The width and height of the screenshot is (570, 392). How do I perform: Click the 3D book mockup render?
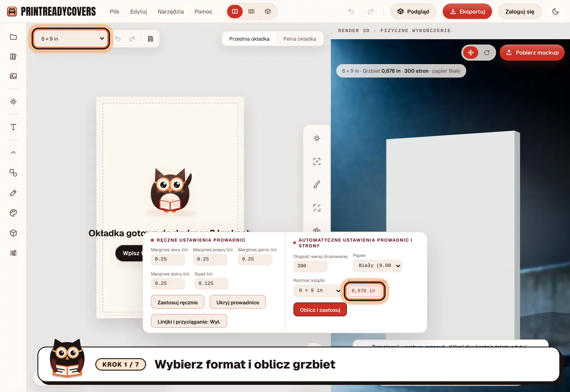[453, 235]
